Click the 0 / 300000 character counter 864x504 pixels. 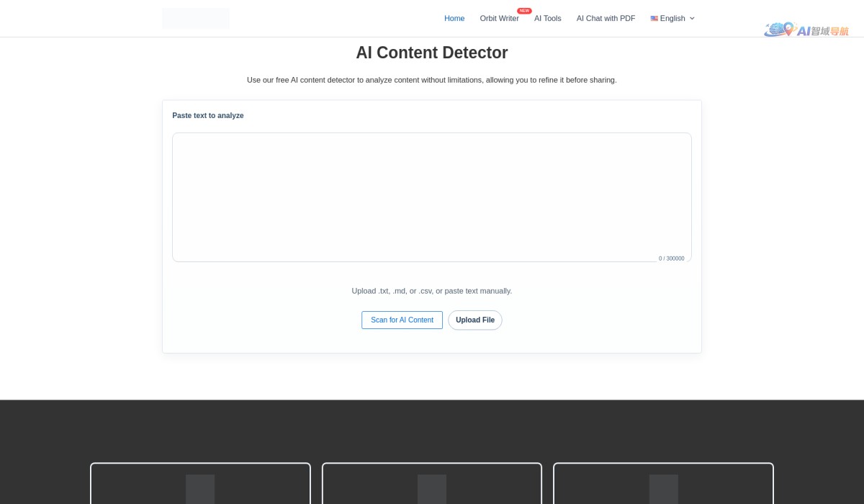point(671,258)
